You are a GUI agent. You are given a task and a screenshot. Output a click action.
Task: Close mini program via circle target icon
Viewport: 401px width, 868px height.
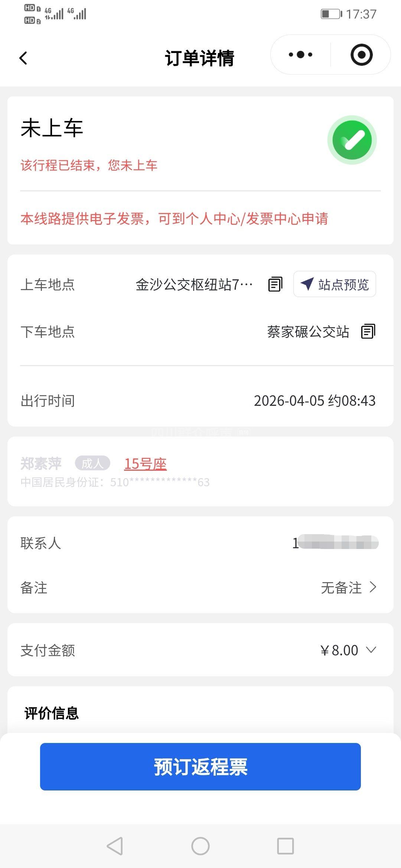[361, 55]
